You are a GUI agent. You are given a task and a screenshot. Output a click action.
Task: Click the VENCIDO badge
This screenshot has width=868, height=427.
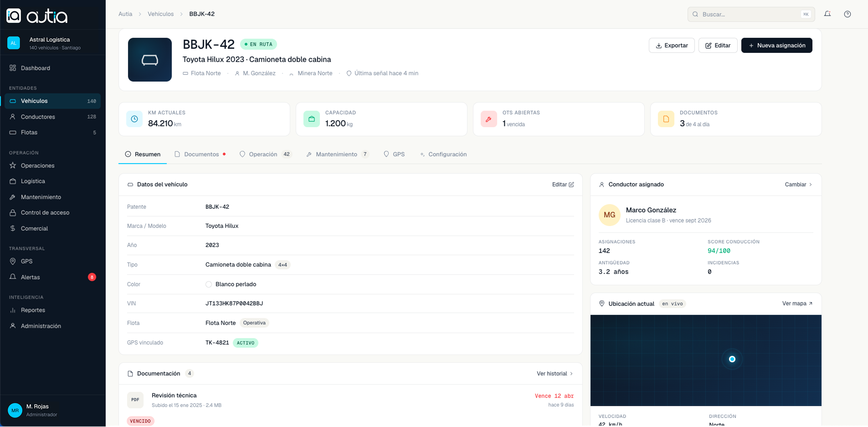point(140,421)
